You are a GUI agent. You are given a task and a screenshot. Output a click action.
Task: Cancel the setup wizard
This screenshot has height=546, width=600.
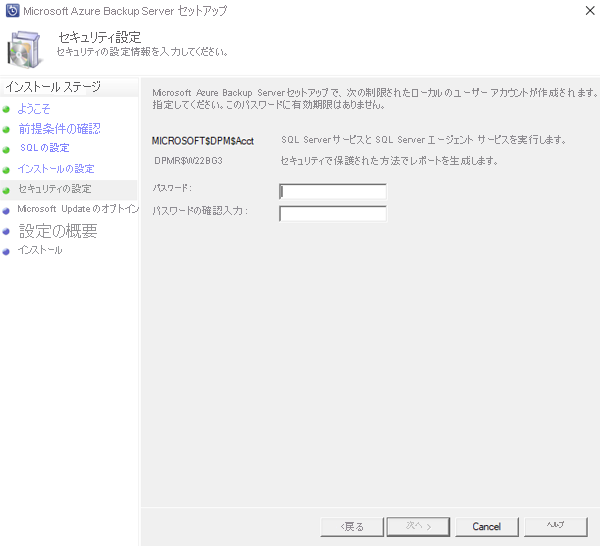[x=487, y=527]
